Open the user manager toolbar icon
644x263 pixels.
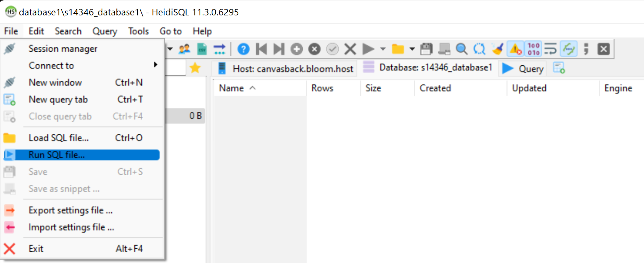185,49
